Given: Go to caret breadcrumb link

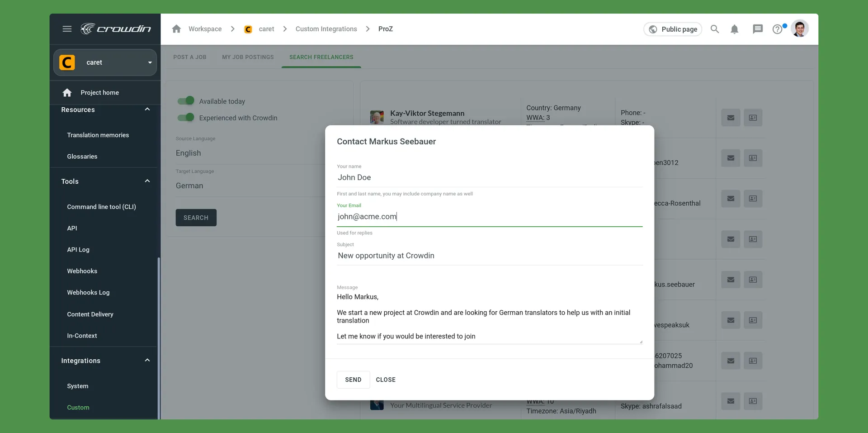Looking at the screenshot, I should click(266, 29).
